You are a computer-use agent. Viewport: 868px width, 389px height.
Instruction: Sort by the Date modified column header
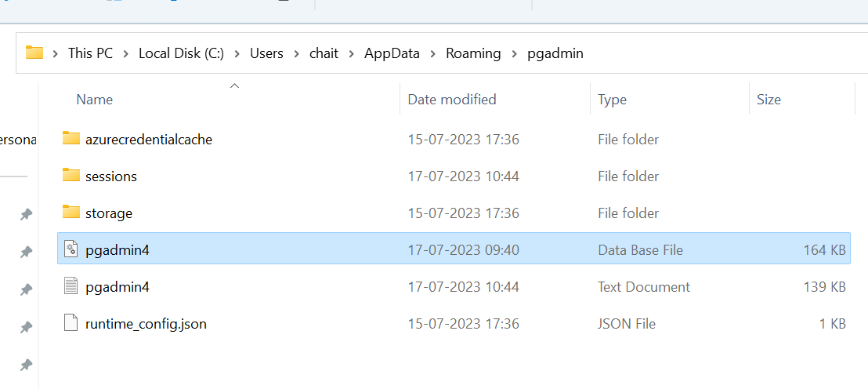tap(452, 100)
